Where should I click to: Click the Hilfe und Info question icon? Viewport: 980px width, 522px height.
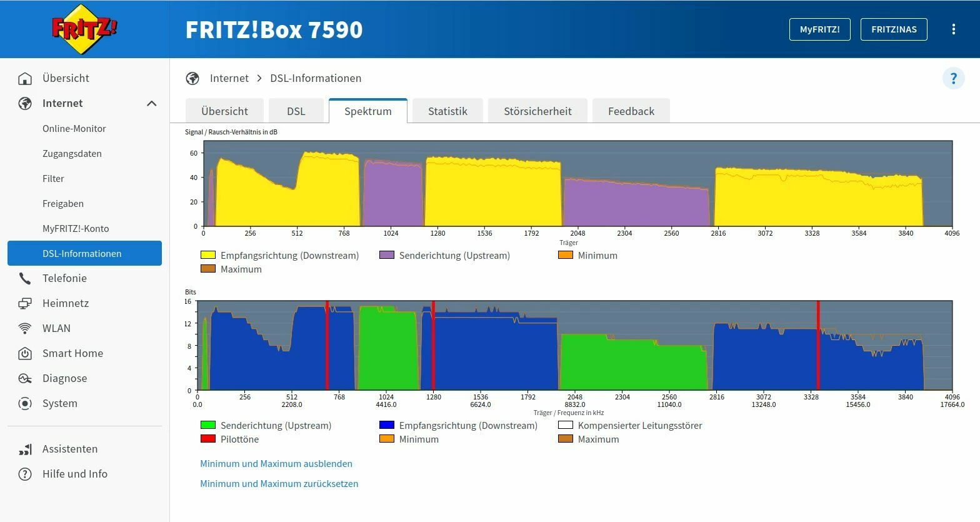pos(25,474)
